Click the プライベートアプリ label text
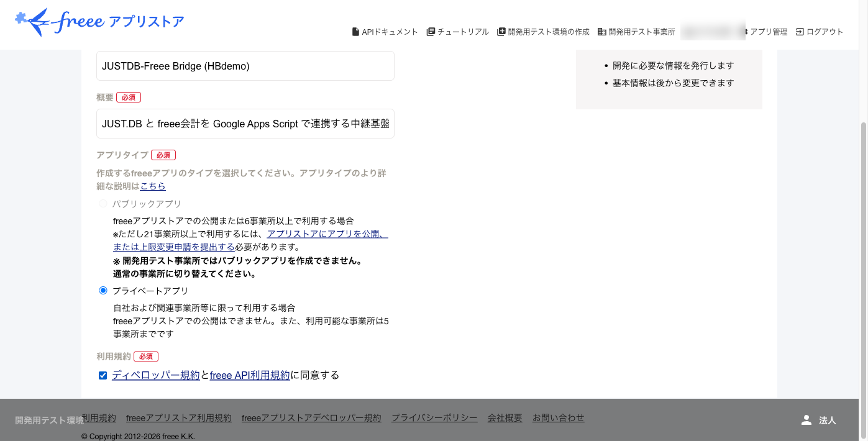This screenshot has height=441, width=868. coord(150,291)
